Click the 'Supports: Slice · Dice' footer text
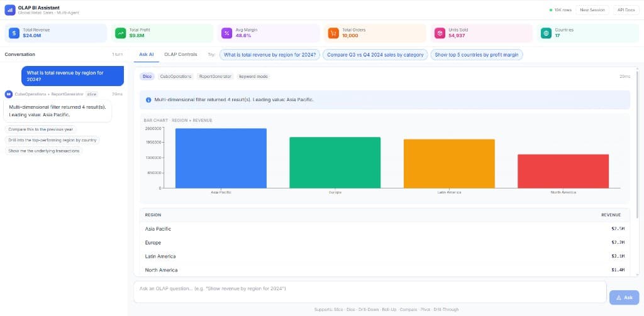The height and width of the screenshot is (316, 644). [x=386, y=310]
